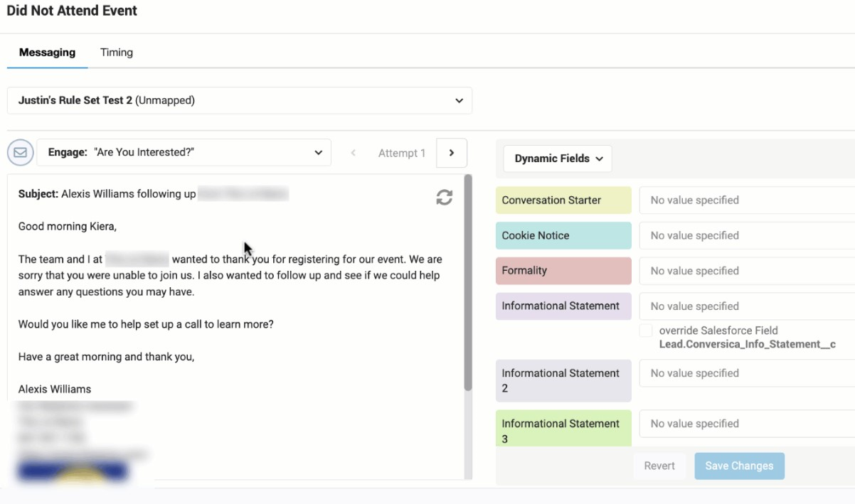Click the Conversation Starter value field
The height and width of the screenshot is (504, 855).
[x=747, y=200]
